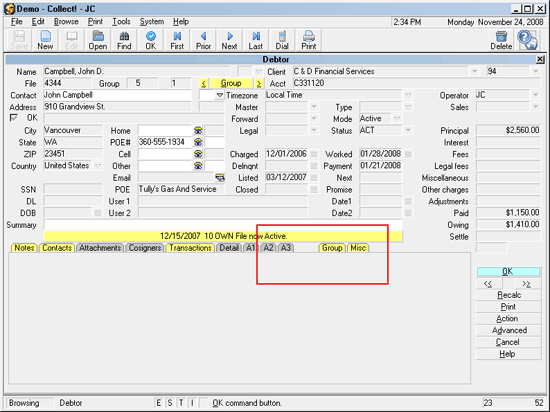
Task: Open the Status dropdown showing ACT
Action: point(408,130)
